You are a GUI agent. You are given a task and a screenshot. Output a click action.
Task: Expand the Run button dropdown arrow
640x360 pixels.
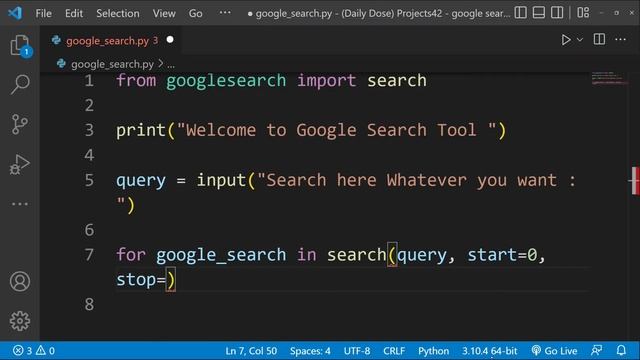(580, 40)
